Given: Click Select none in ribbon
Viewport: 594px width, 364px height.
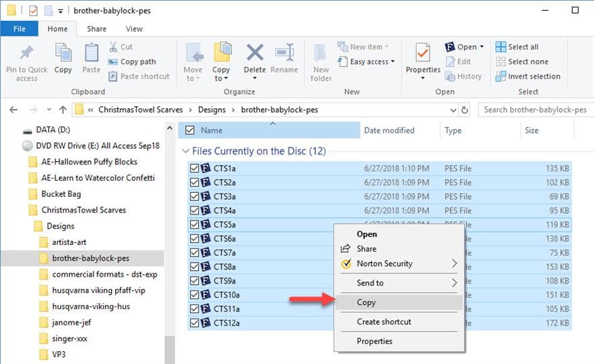Looking at the screenshot, I should pyautogui.click(x=522, y=62).
